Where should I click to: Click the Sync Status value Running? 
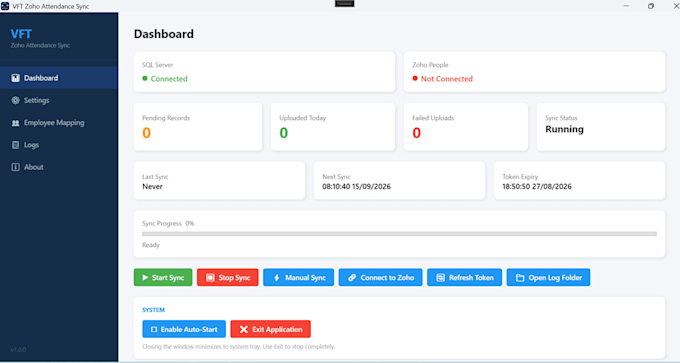tap(564, 129)
